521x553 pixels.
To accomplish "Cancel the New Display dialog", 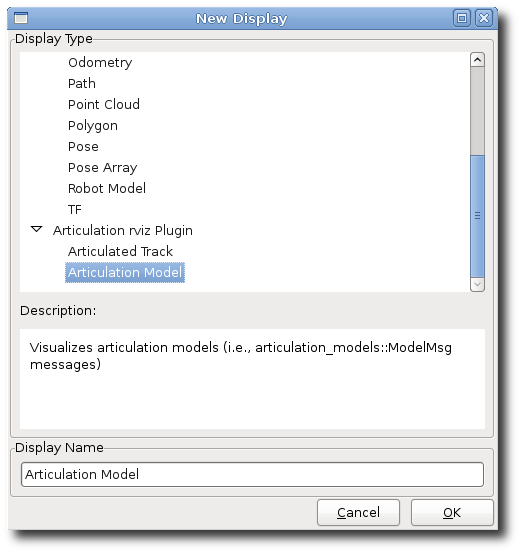I will pos(358,512).
